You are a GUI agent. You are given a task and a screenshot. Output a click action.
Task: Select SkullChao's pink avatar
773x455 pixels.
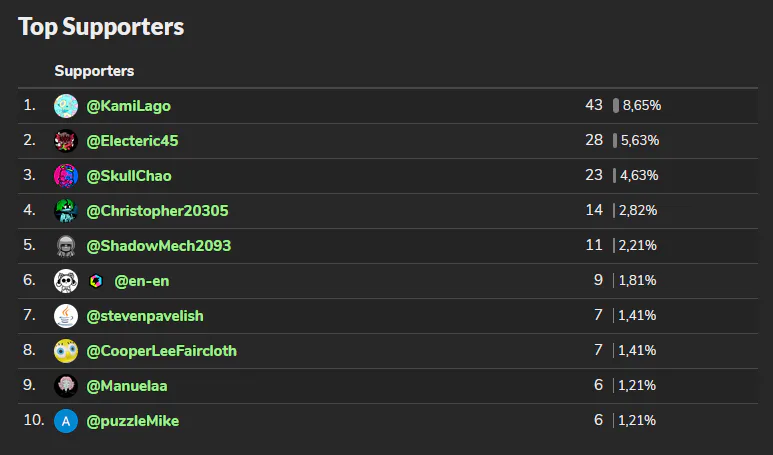[66, 176]
